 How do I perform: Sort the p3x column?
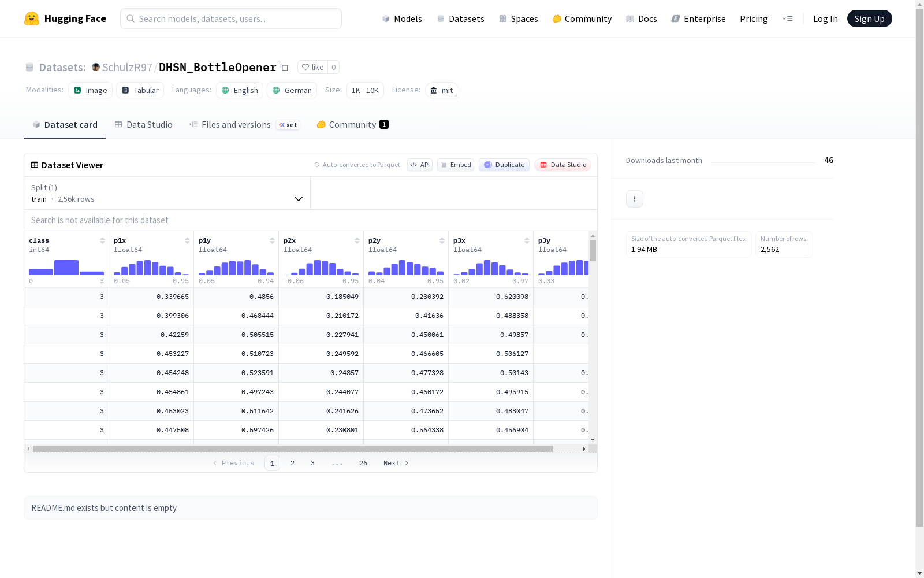527,240
